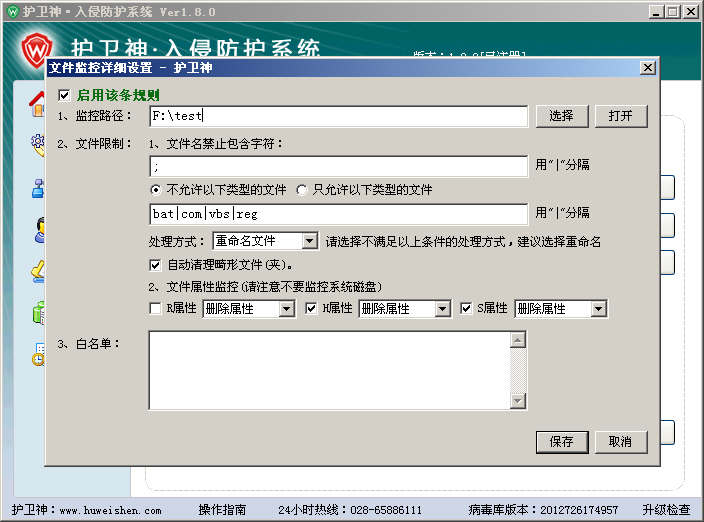The height and width of the screenshot is (522, 704).
Task: Click inside the 白名单 text area
Action: (x=330, y=370)
